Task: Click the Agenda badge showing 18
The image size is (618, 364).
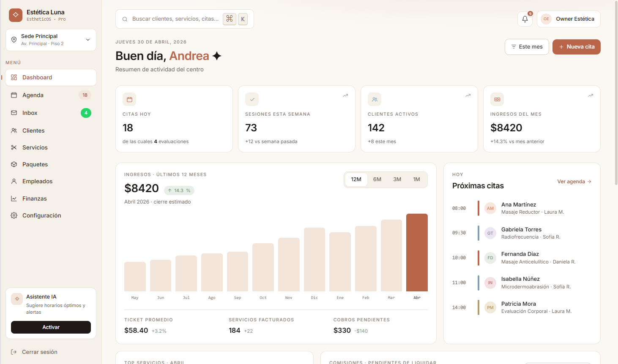Action: 85,95
